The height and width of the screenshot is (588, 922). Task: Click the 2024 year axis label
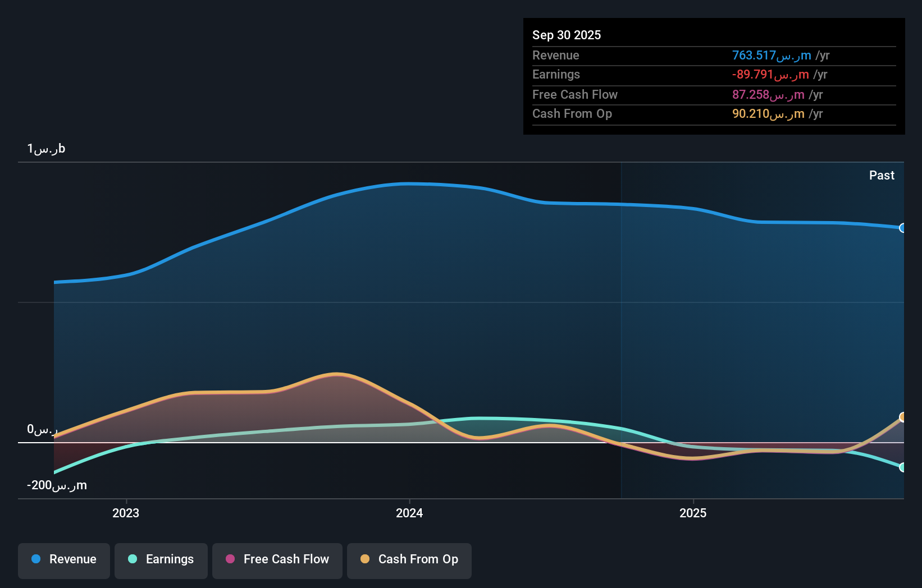(409, 512)
